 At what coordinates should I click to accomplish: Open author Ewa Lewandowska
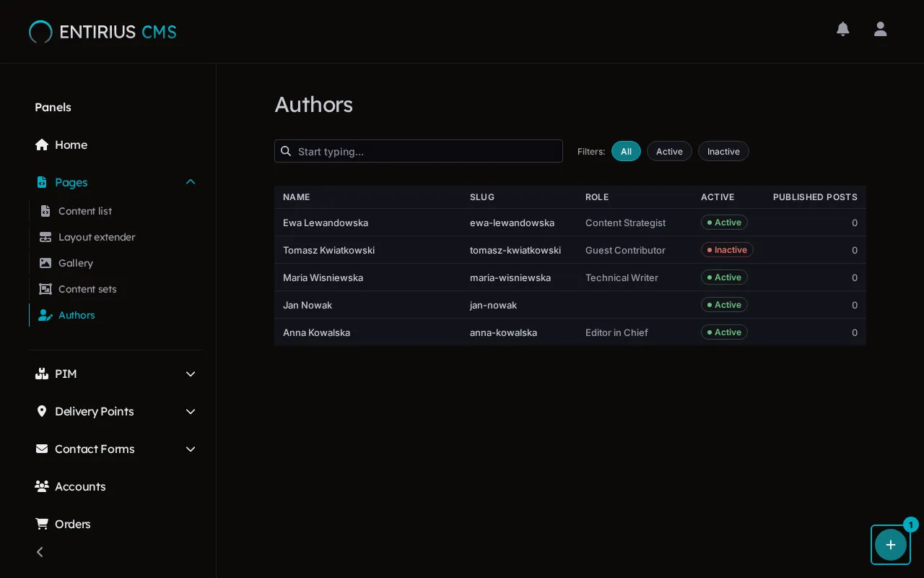(x=326, y=223)
